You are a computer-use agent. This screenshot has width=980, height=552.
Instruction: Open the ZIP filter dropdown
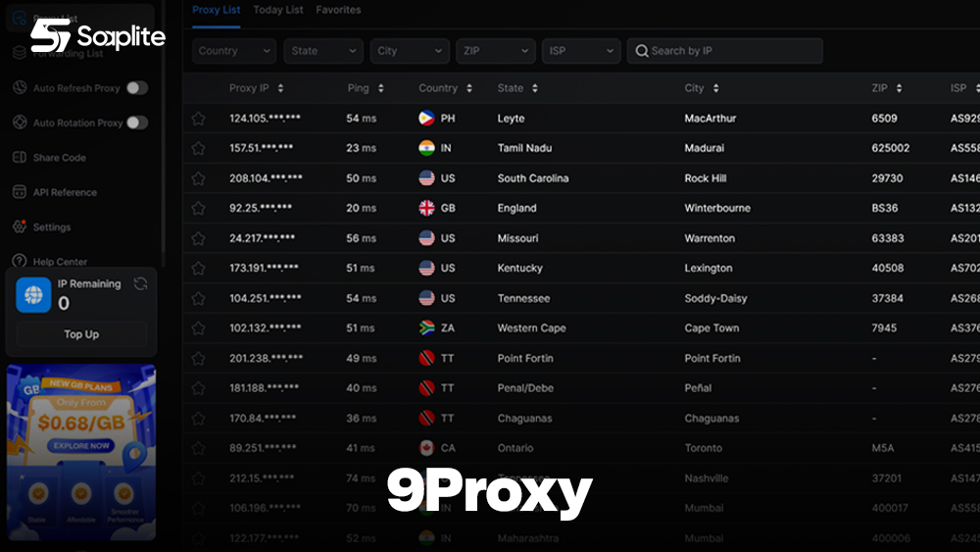496,51
